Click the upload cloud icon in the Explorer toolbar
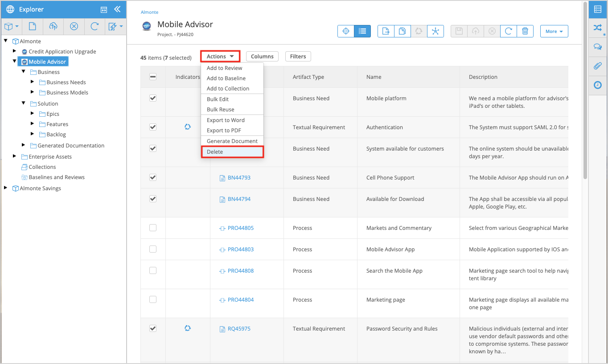This screenshot has height=364, width=608. coord(53,26)
